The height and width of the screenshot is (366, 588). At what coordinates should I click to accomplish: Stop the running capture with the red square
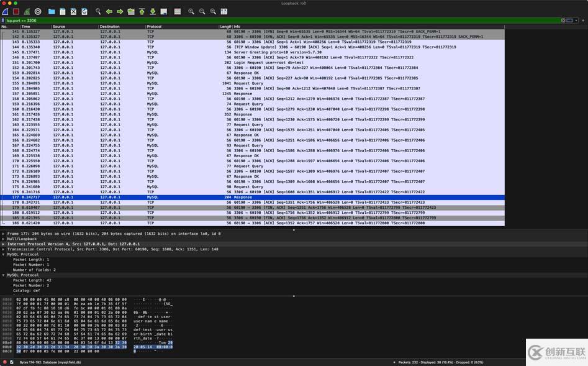click(16, 12)
